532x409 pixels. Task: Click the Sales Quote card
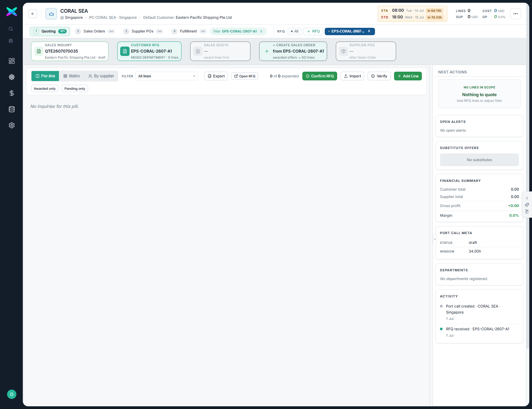pyautogui.click(x=220, y=51)
